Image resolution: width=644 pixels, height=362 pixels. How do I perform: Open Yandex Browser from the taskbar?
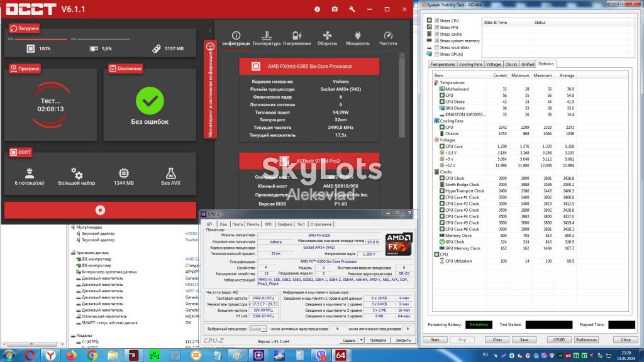click(50, 355)
